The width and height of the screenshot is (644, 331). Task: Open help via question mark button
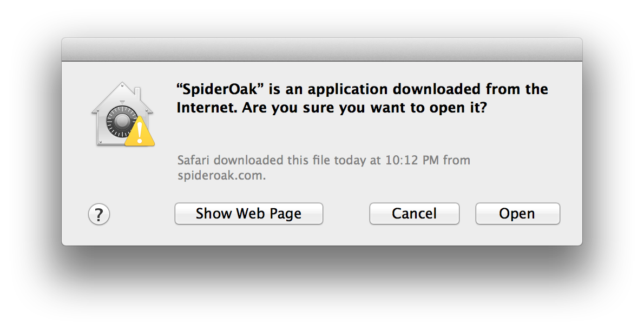(99, 214)
